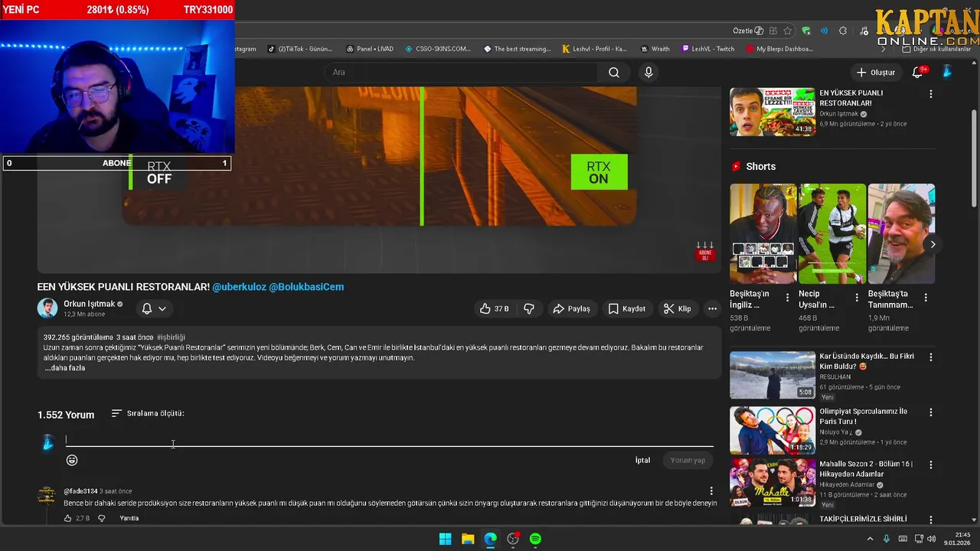Open the emoji picker for the comment
Viewport: 980px width, 551px height.
coord(72,460)
